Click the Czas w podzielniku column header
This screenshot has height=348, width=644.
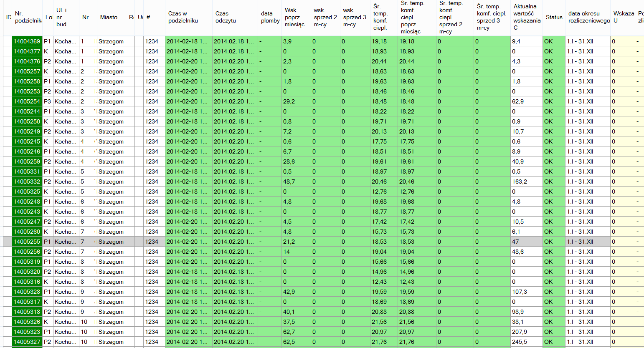(x=189, y=17)
